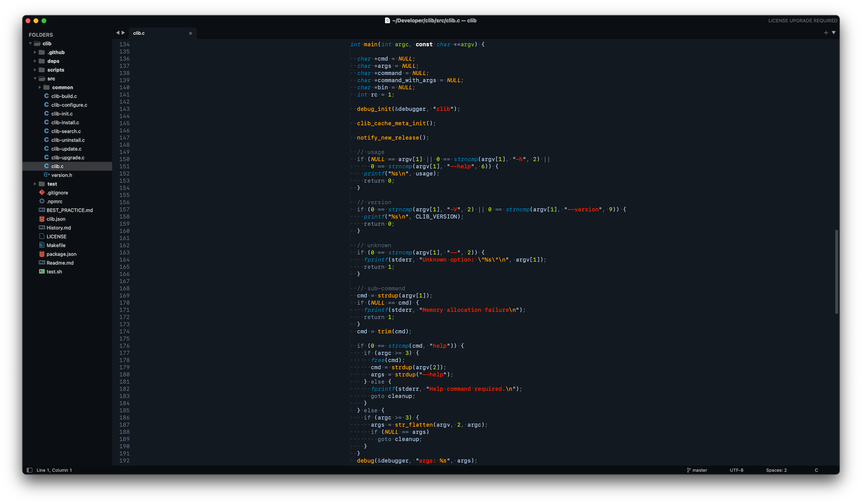Image resolution: width=862 pixels, height=504 pixels.
Task: Place cursor on debug_init line
Action: point(408,109)
